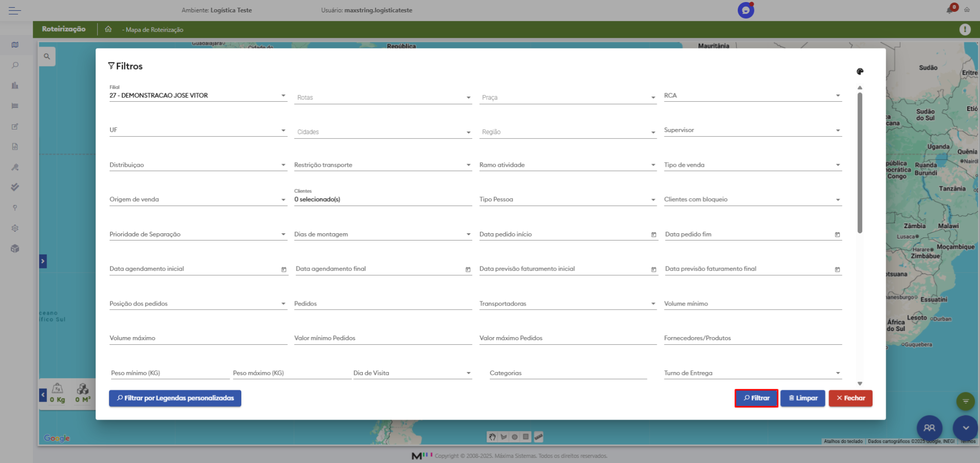Image resolution: width=980 pixels, height=463 pixels.
Task: Click the filter panel scrollbar down arrow
Action: click(860, 384)
